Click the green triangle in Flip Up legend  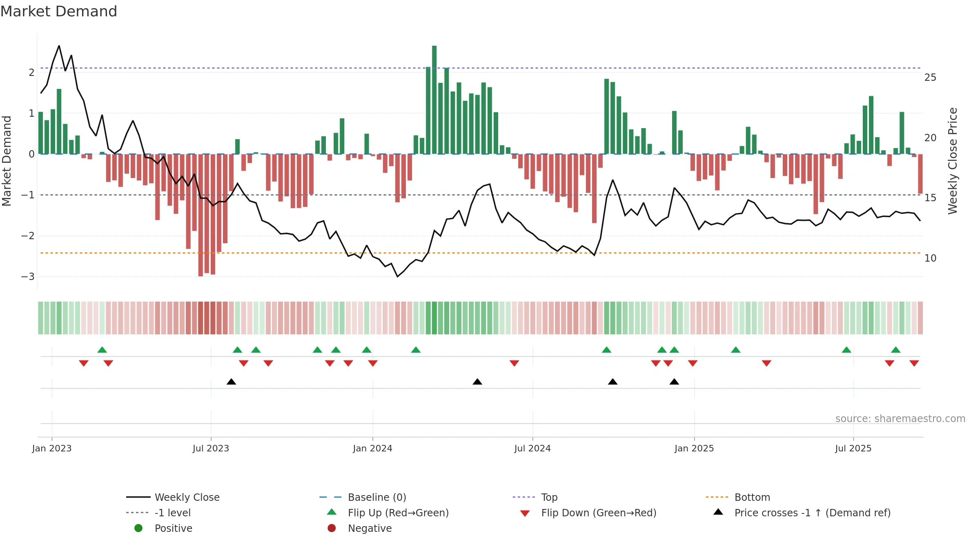tap(332, 512)
